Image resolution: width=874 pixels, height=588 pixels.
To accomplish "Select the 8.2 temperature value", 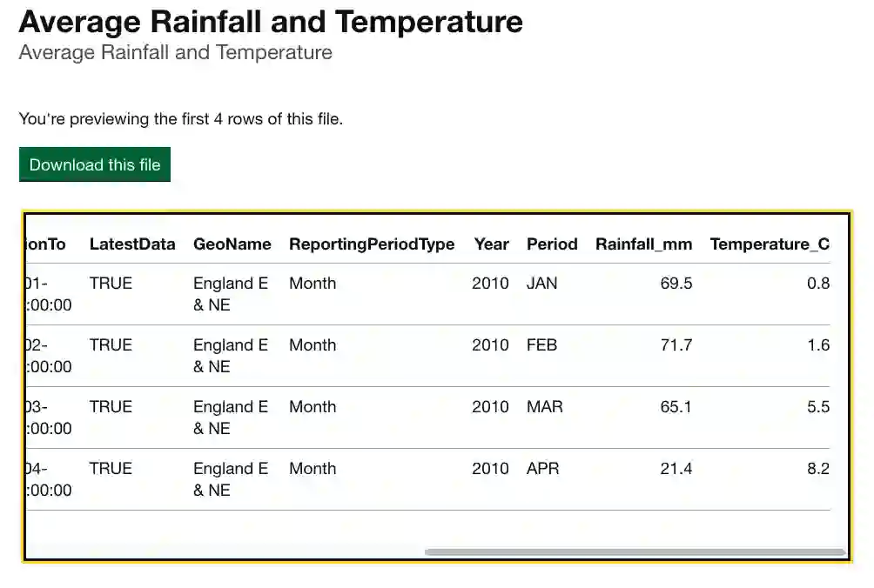I will (818, 469).
